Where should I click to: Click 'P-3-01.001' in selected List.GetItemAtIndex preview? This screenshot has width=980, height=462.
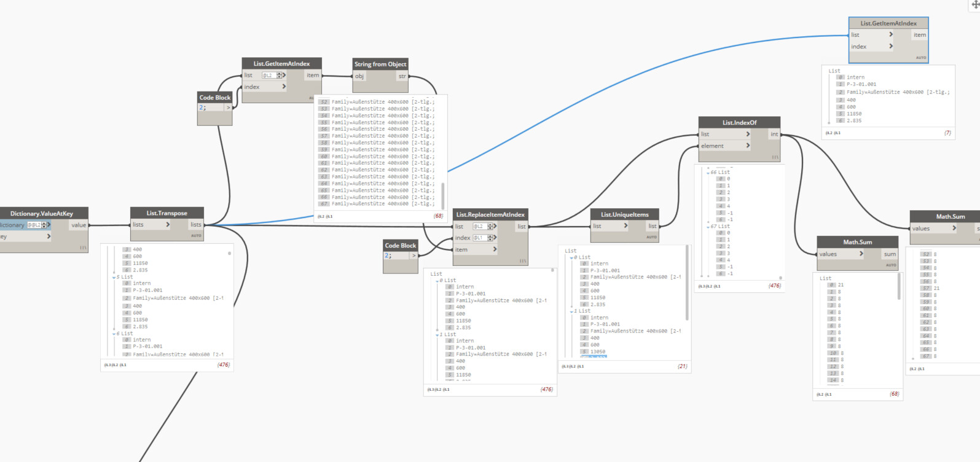point(861,84)
